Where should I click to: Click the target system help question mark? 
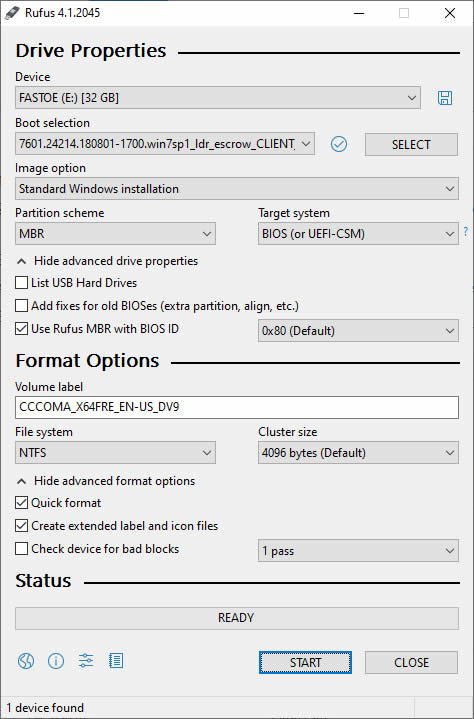coord(466,232)
